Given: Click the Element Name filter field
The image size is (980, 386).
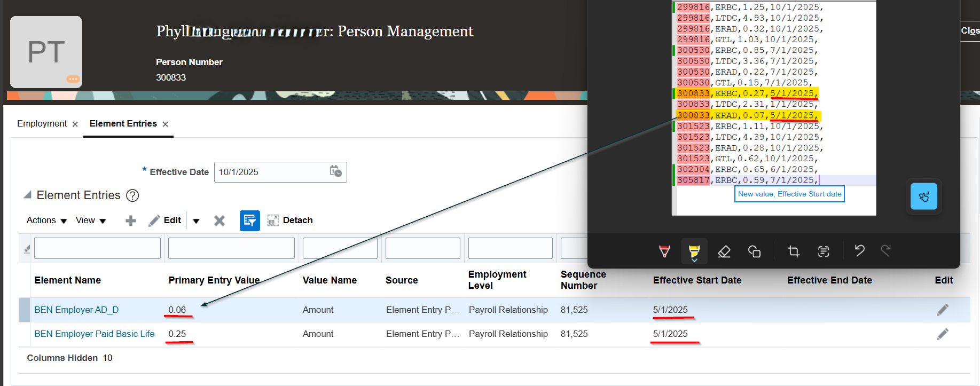Looking at the screenshot, I should tap(97, 248).
